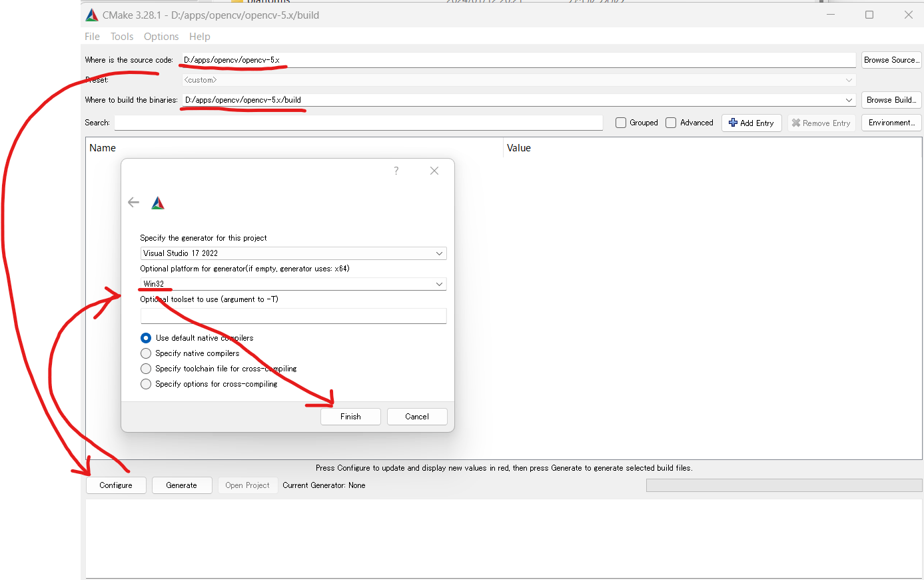Click Add Entry button
This screenshot has height=580, width=924.
(751, 123)
